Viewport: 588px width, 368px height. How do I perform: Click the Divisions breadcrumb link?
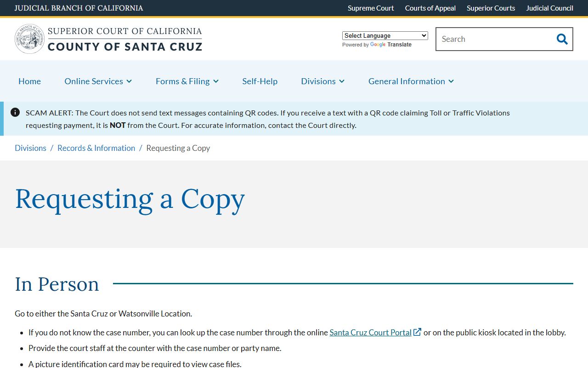tap(30, 148)
